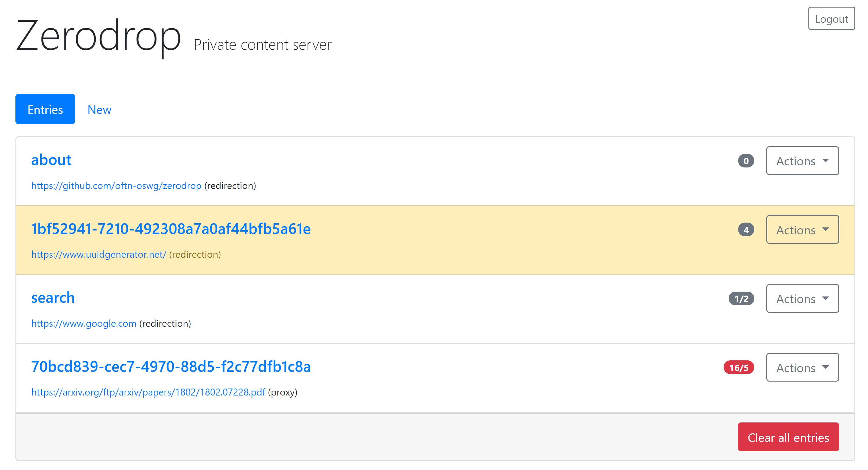Follow the github.com zerodrop URL

pyautogui.click(x=116, y=186)
